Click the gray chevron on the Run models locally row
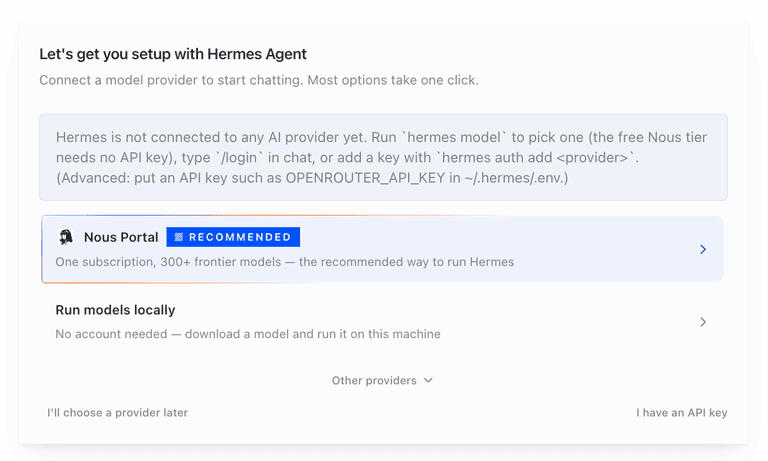768x461 pixels. point(703,322)
